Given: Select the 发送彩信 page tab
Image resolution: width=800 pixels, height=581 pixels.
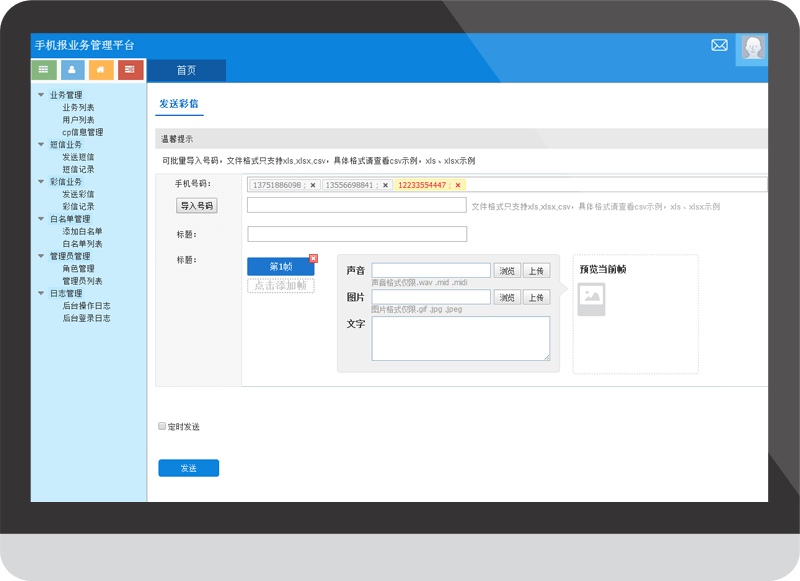Looking at the screenshot, I should tap(179, 104).
